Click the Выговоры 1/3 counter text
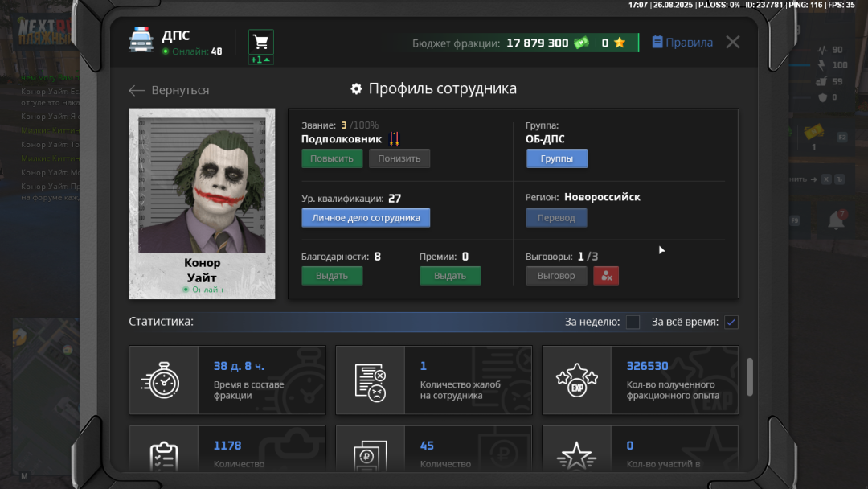The height and width of the screenshot is (489, 868). (562, 257)
